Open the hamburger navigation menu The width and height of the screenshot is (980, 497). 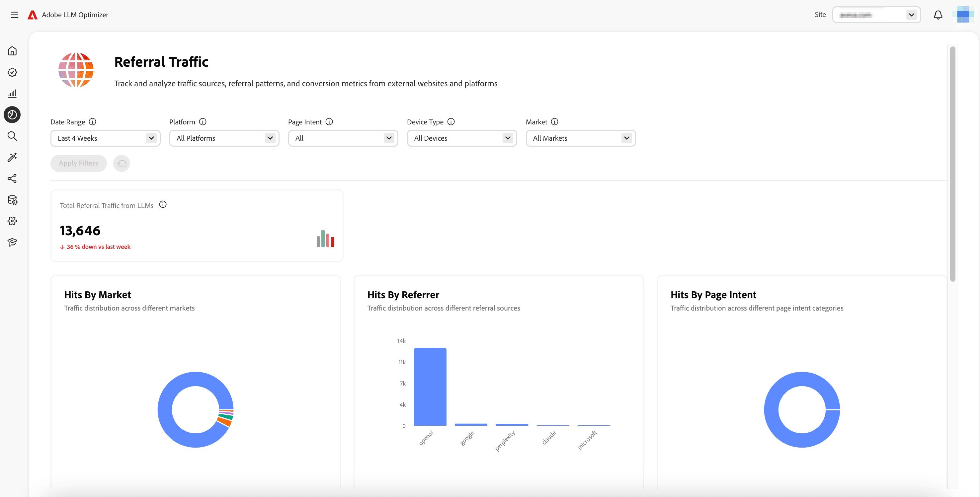coord(15,15)
